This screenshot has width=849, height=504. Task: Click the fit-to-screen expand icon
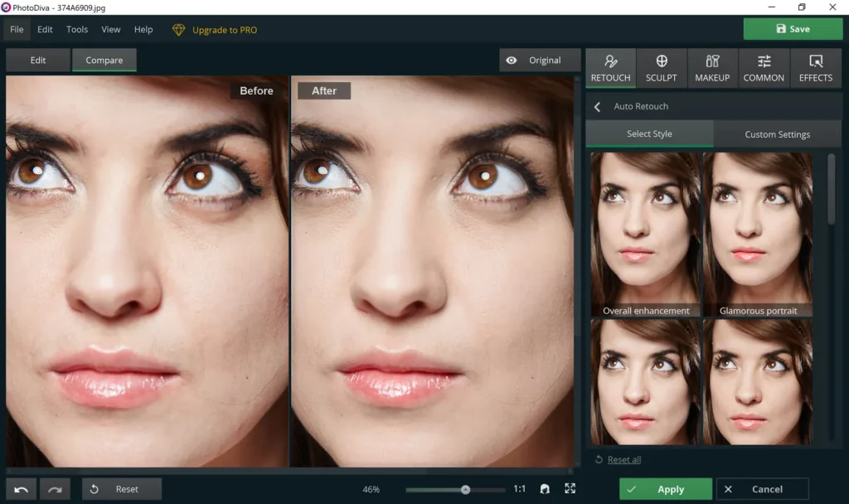(570, 488)
